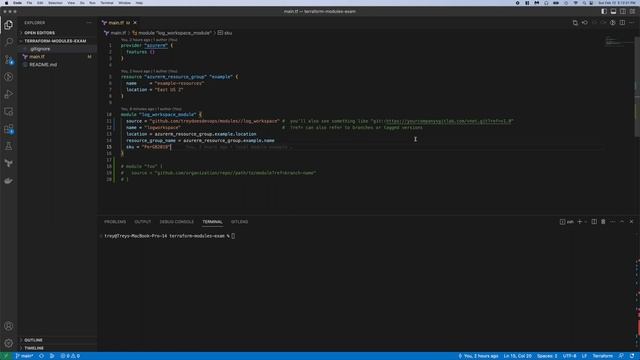Open the launch profile dropdown beside plus
This screenshot has height=360, width=640.
[x=586, y=222]
